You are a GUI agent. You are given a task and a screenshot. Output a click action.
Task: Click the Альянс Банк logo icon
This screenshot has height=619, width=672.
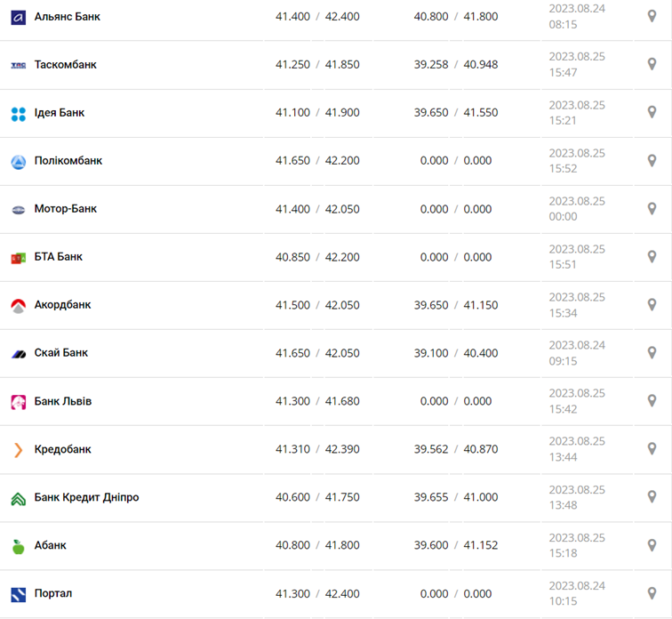pos(19,17)
